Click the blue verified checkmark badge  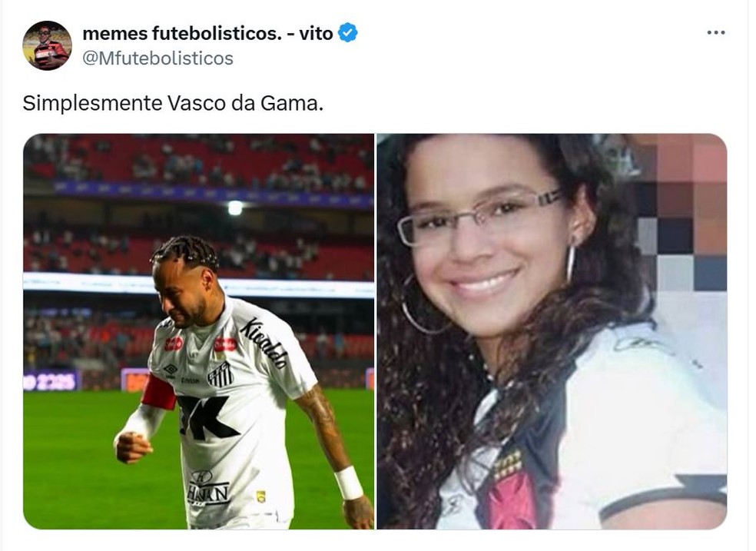[x=347, y=33]
